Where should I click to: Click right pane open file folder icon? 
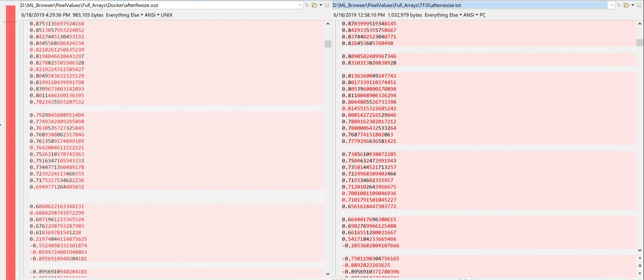point(626,5)
